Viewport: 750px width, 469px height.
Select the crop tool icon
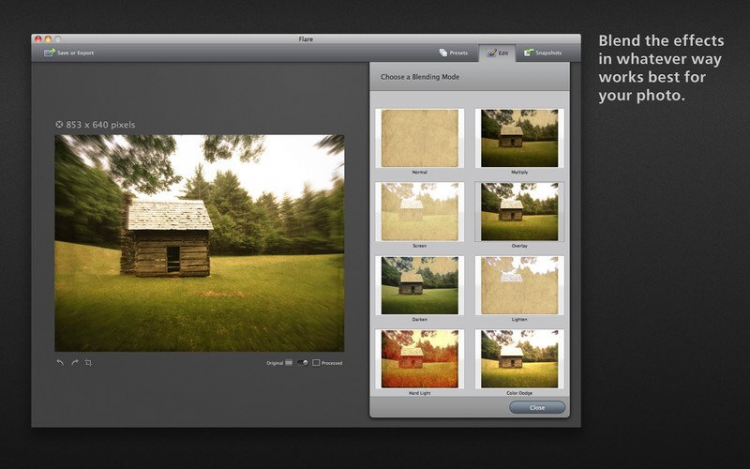[x=88, y=363]
